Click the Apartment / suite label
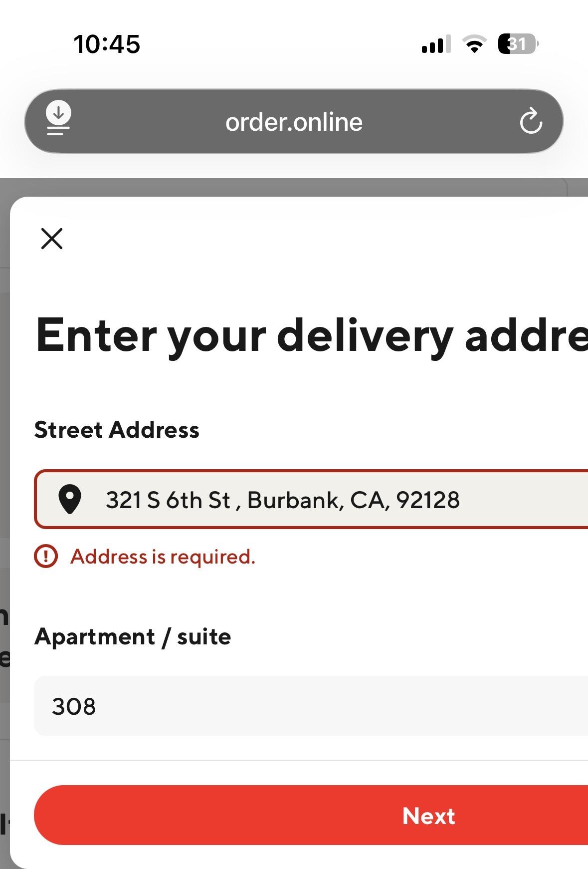Viewport: 588px width, 869px height. (133, 637)
